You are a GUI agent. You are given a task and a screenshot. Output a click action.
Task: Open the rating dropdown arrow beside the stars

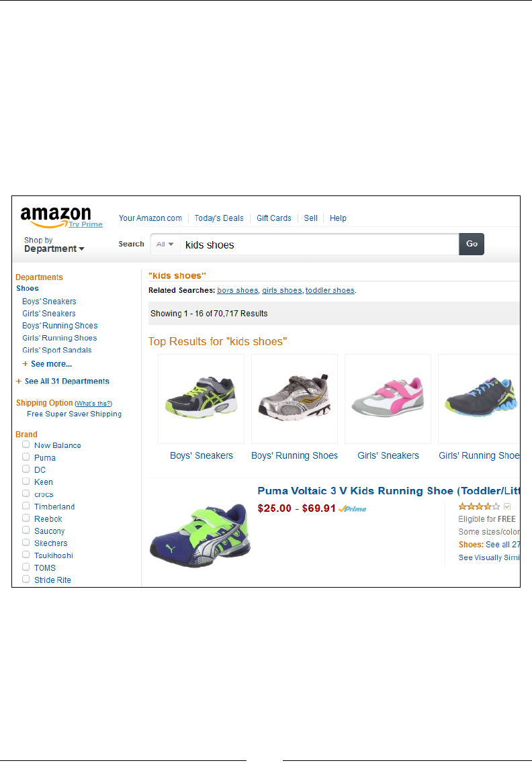(507, 506)
